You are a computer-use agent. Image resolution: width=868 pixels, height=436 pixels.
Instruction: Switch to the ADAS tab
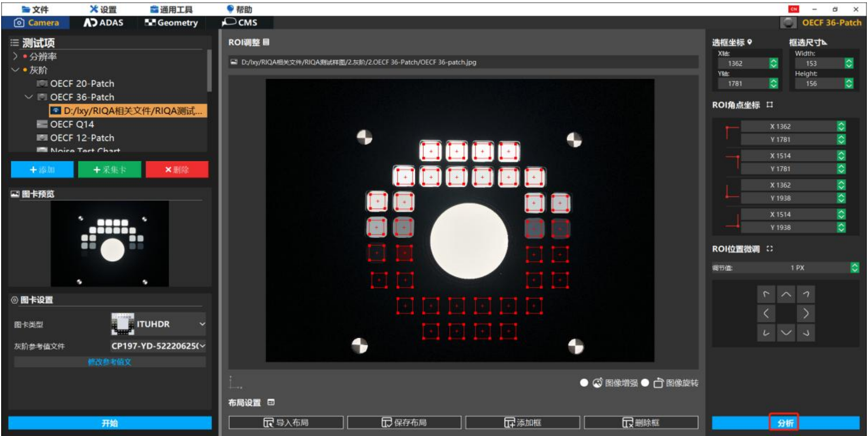104,23
